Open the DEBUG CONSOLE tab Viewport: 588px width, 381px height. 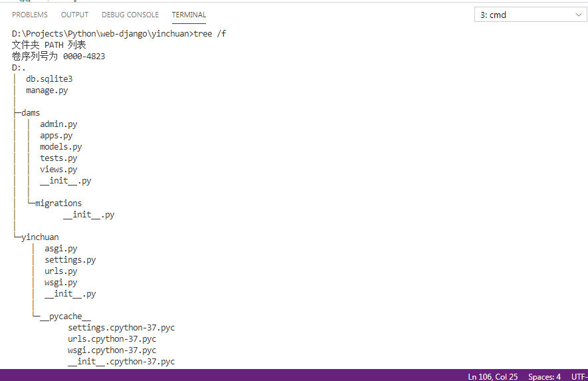(130, 15)
